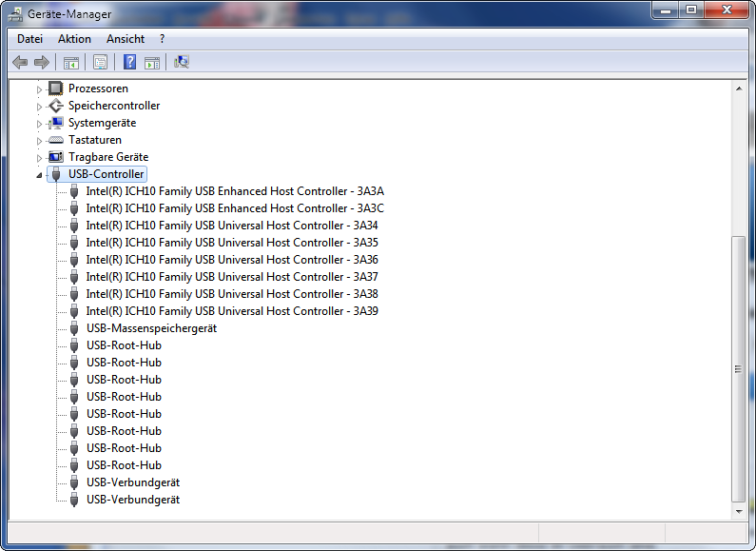Viewport: 756px width, 551px height.
Task: Click the Speichercontroller icon
Action: click(x=56, y=106)
